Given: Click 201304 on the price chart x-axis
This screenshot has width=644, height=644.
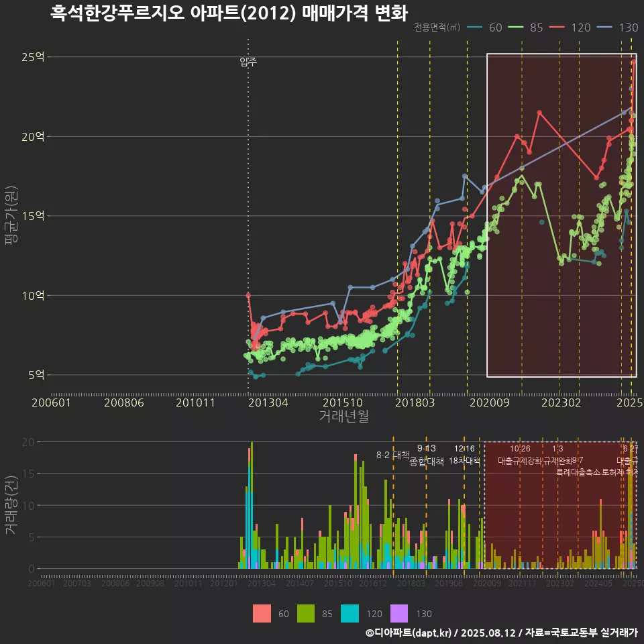Looking at the screenshot, I should [268, 402].
